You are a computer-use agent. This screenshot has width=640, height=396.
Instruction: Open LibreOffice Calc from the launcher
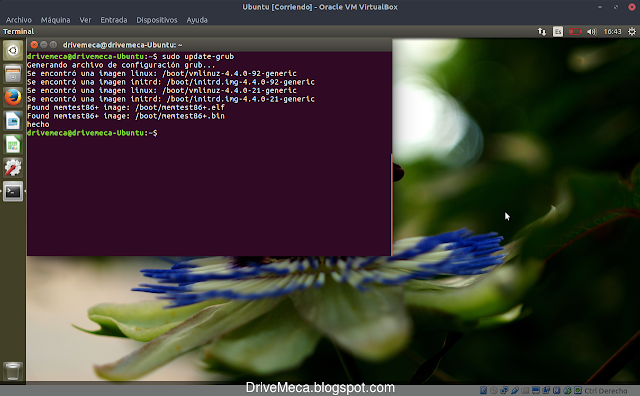pyautogui.click(x=13, y=144)
